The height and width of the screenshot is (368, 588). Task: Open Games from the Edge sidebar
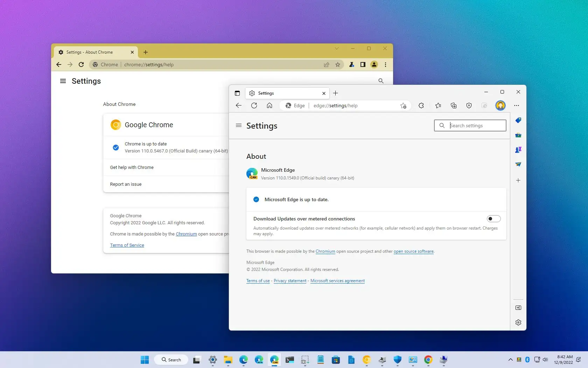[x=518, y=150]
